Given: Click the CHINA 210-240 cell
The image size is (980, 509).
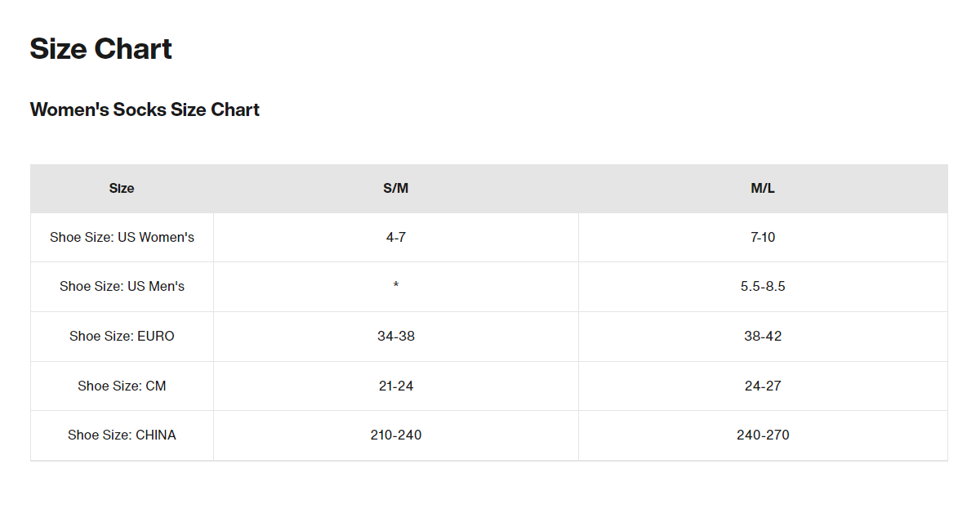Looking at the screenshot, I should tap(395, 435).
